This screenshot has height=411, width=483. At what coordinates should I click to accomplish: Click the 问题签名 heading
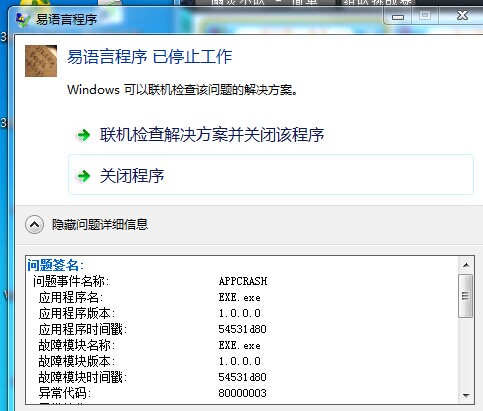(x=56, y=265)
